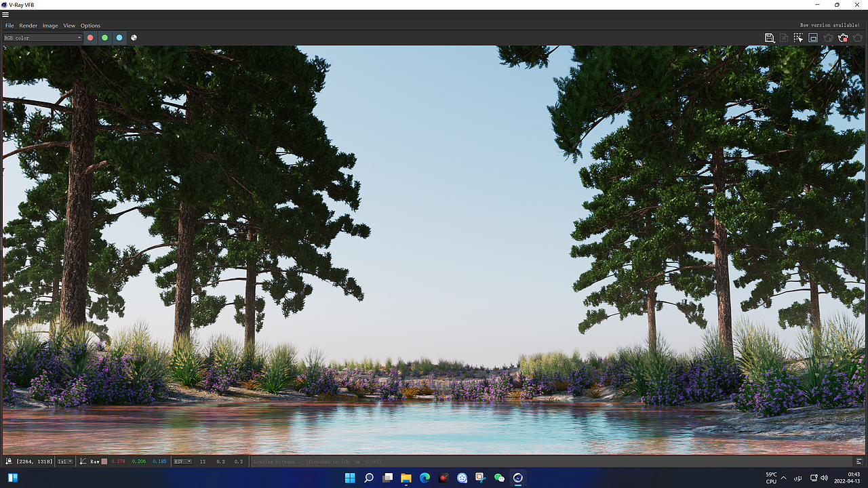
Task: Open the Options menu
Action: tap(90, 26)
